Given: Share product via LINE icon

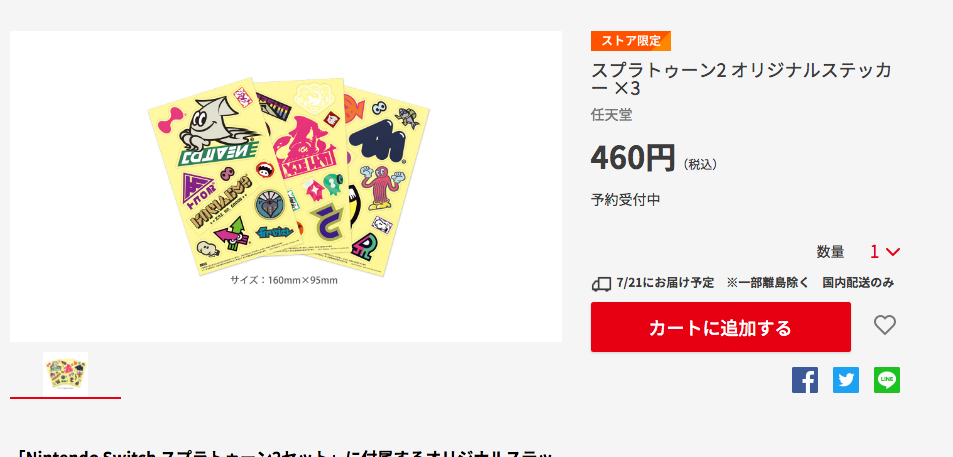Looking at the screenshot, I should tap(887, 380).
